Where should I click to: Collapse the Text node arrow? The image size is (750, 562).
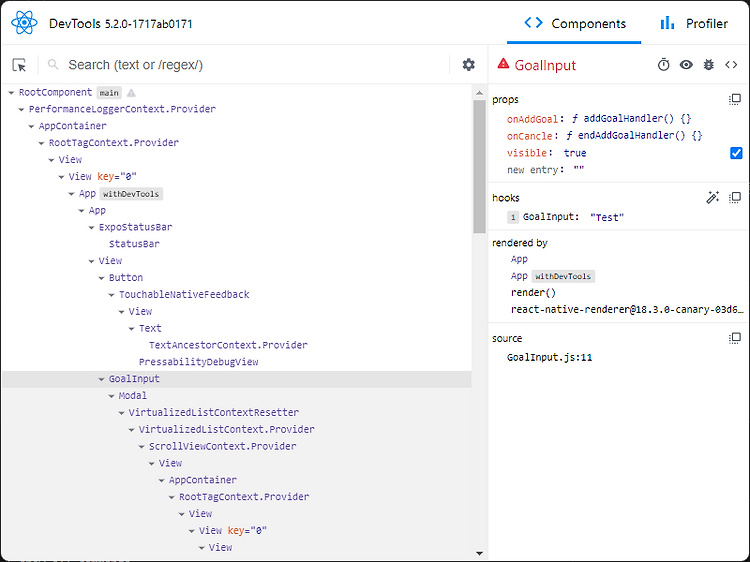click(x=132, y=329)
